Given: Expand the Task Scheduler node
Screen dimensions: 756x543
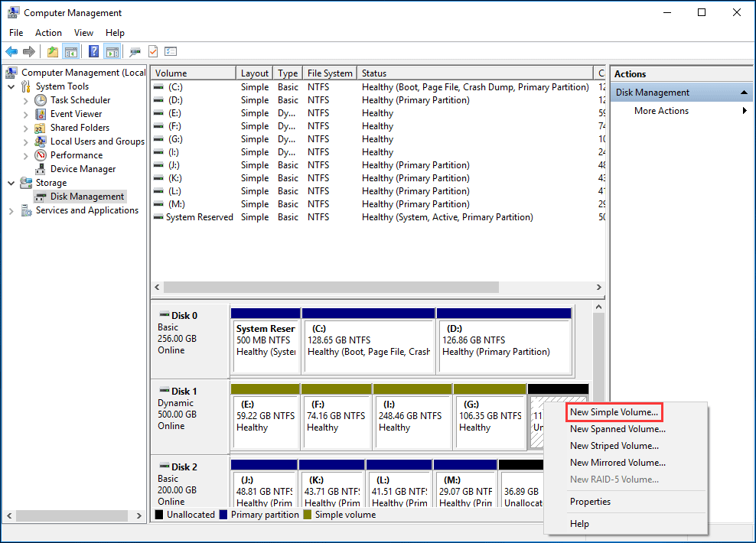Looking at the screenshot, I should (x=25, y=101).
